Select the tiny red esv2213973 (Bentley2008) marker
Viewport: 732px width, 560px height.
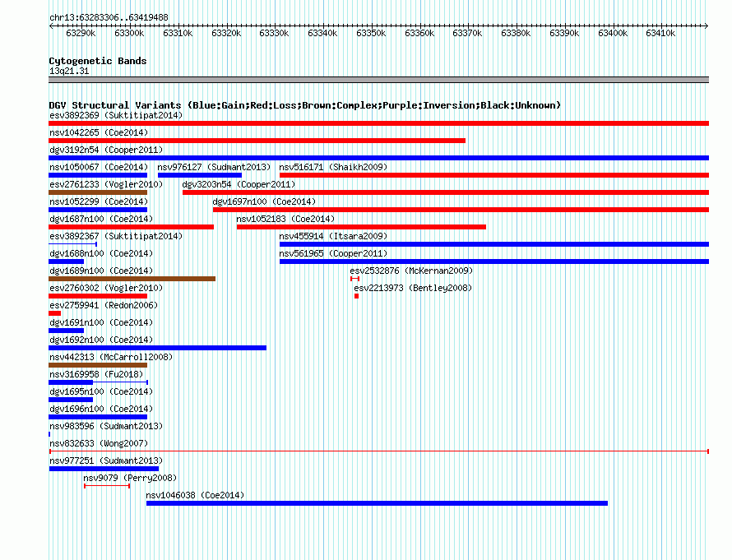click(357, 296)
